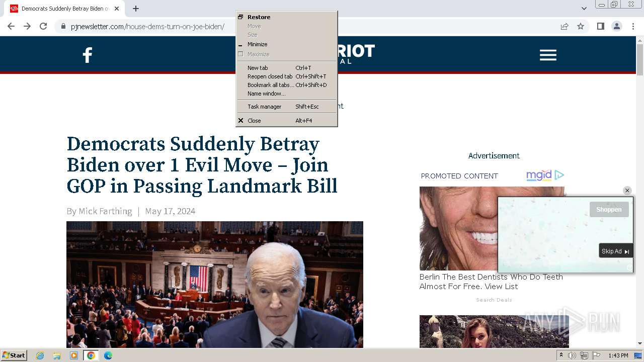
Task: Open Chrome's three-dot menu
Action: point(633,26)
